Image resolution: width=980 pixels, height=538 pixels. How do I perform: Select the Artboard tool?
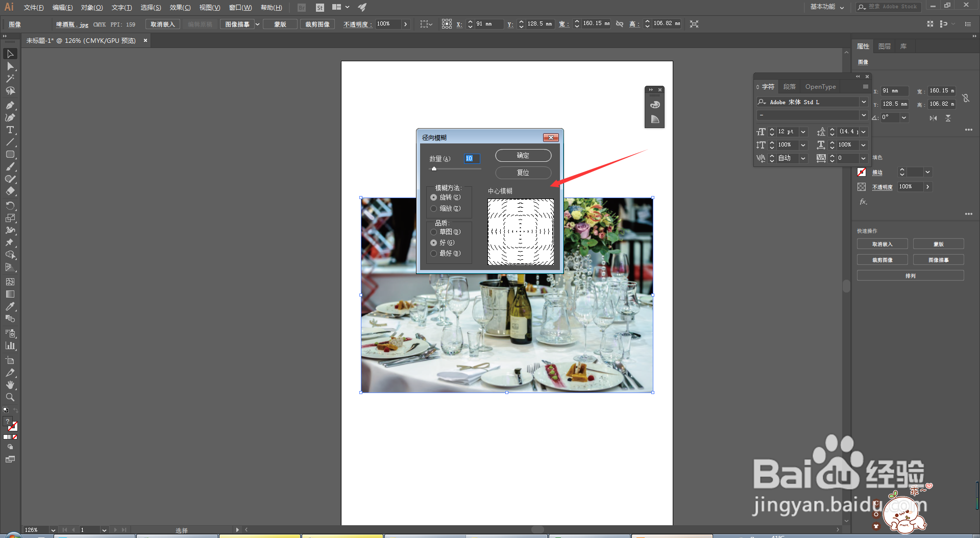coord(10,360)
